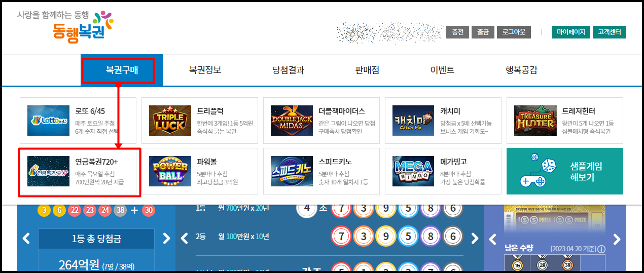
Task: Open the Double Jack Midas icon
Action: [x=292, y=120]
